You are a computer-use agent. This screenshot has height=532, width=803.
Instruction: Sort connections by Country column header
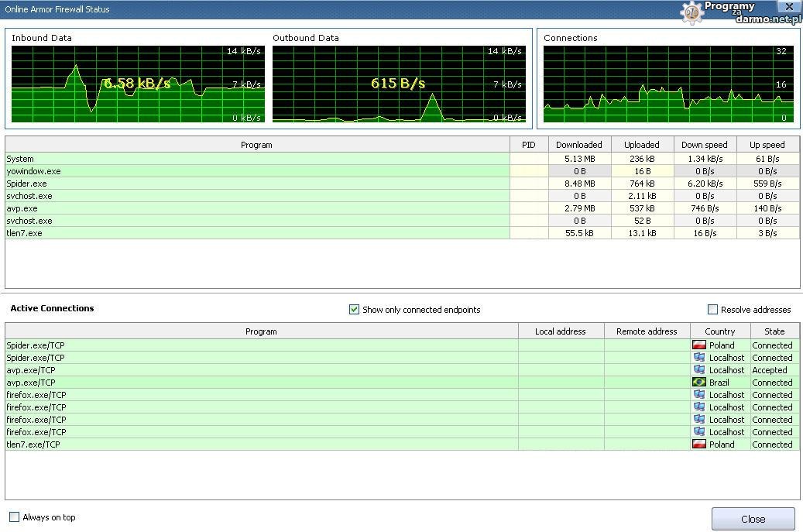[719, 331]
